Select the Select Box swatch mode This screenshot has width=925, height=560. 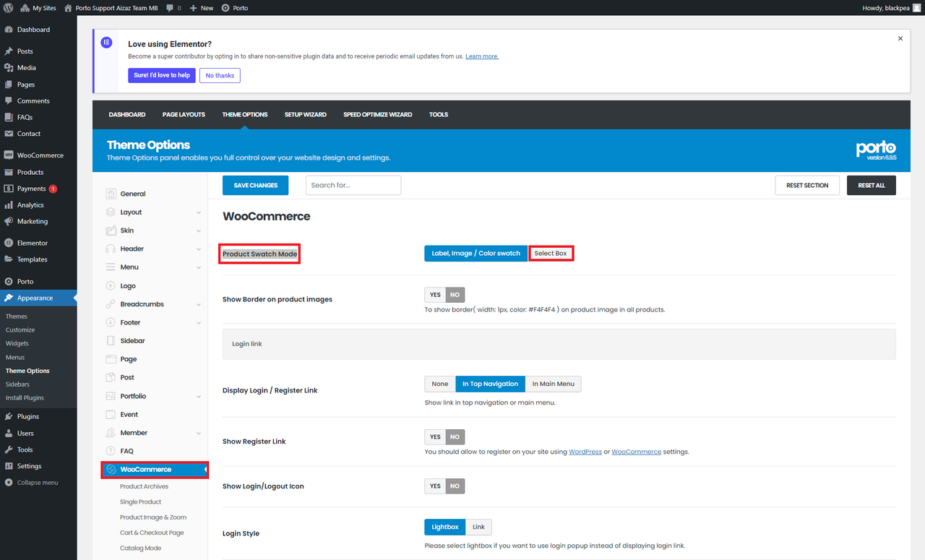click(551, 254)
